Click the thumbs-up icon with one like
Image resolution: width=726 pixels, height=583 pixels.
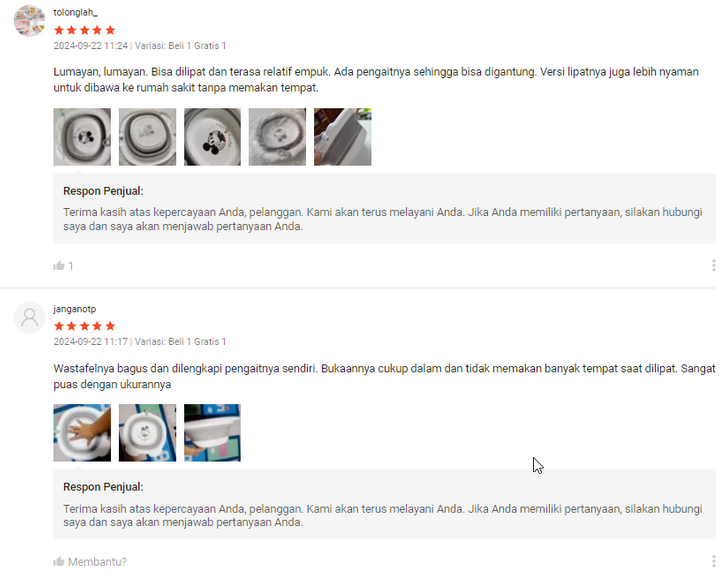59,266
